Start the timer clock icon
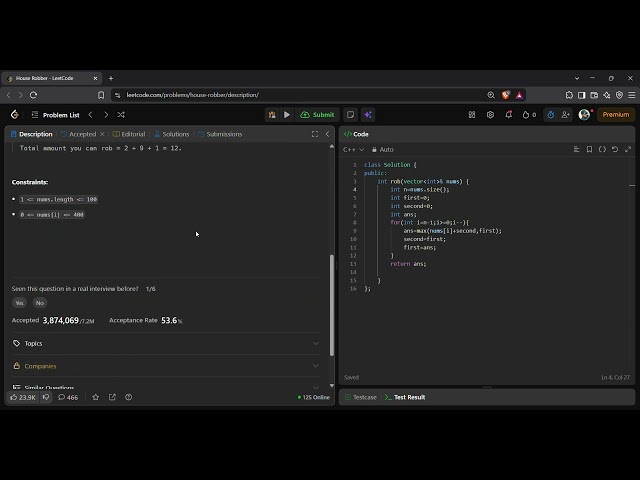Viewport: 640px width, 480px height. tap(551, 115)
